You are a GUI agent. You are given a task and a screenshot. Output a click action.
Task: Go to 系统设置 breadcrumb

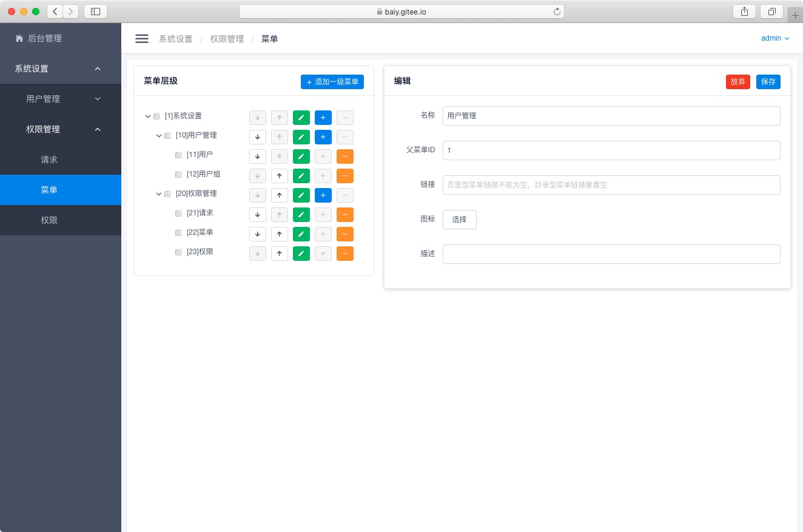175,39
